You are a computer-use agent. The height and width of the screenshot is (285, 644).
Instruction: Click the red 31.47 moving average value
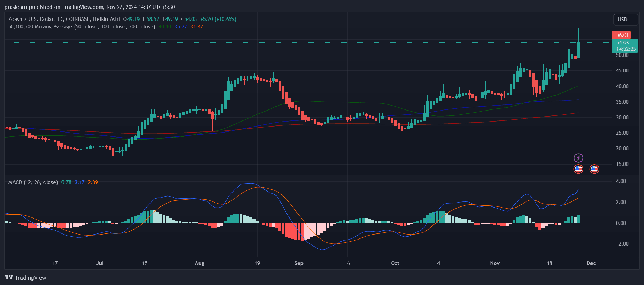point(197,27)
